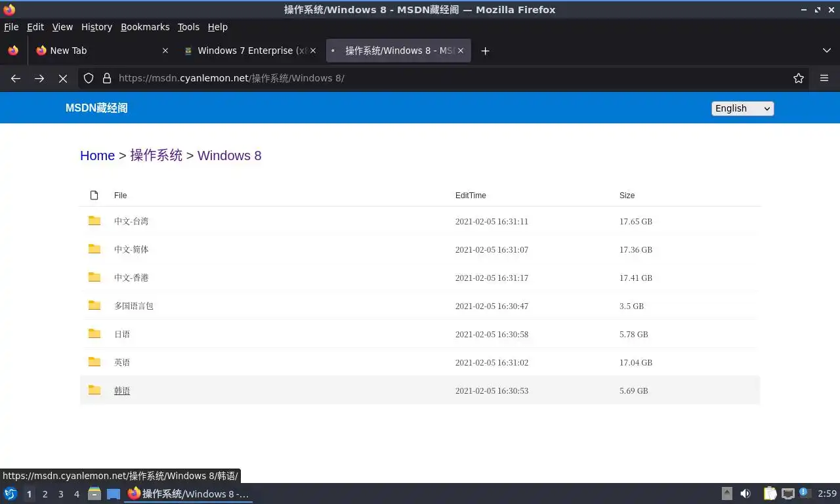Image resolution: width=840 pixels, height=504 pixels.
Task: Open the 英语 folder link
Action: tap(122, 362)
